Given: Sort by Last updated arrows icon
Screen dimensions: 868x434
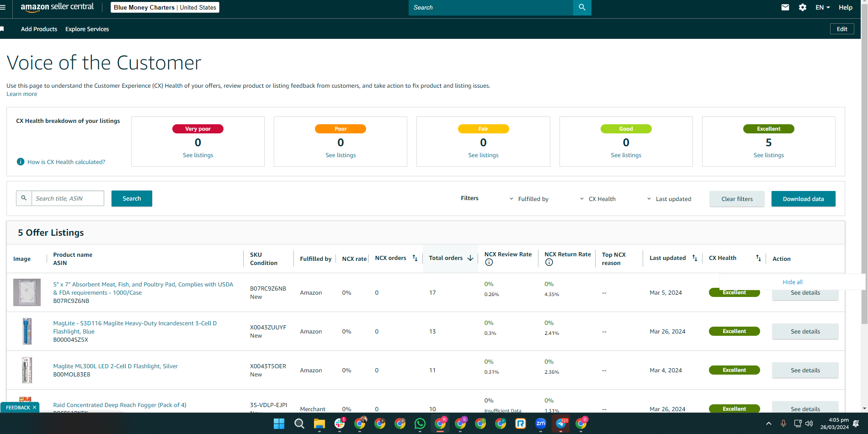Looking at the screenshot, I should pyautogui.click(x=695, y=258).
